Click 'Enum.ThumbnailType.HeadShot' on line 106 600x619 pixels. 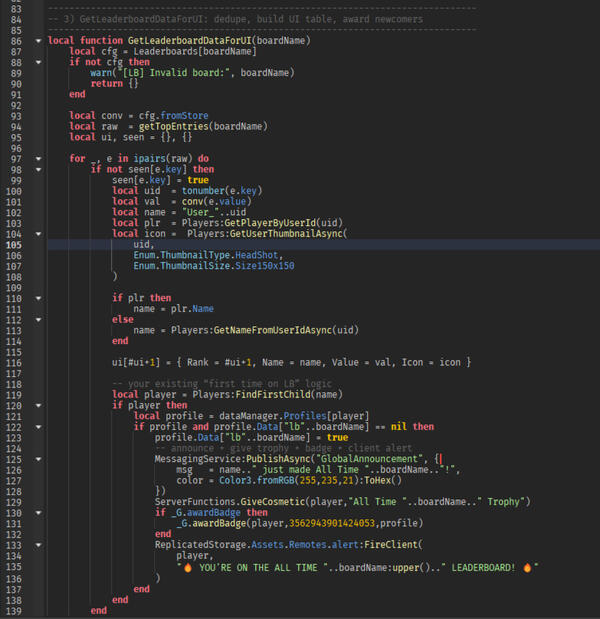(206, 255)
